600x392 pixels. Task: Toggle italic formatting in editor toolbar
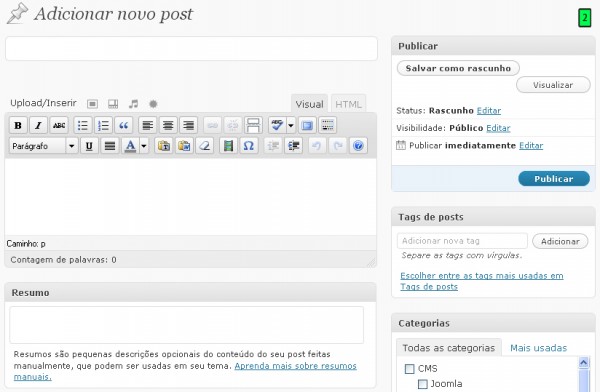coord(38,125)
